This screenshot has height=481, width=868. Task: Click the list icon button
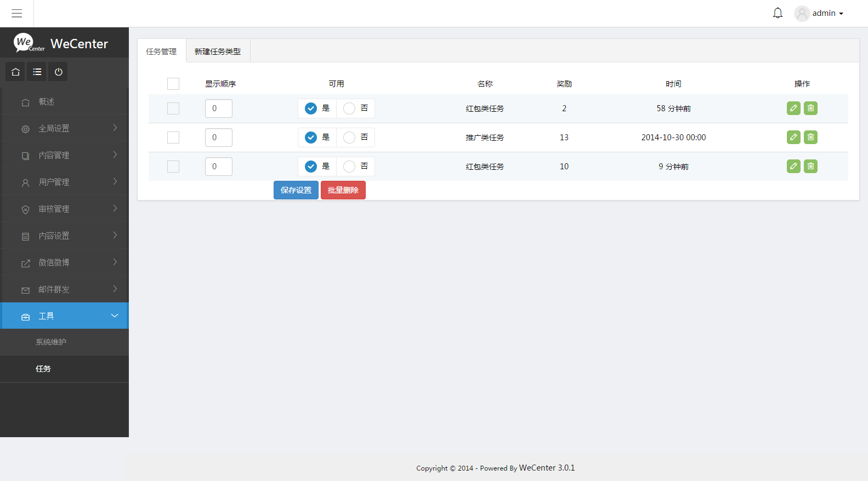coord(37,72)
